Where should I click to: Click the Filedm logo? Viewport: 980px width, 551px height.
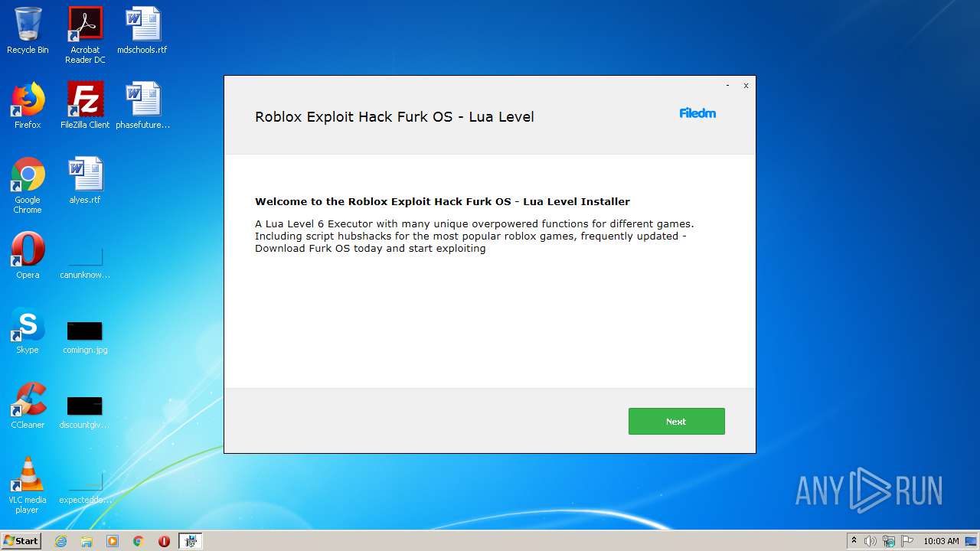(697, 113)
